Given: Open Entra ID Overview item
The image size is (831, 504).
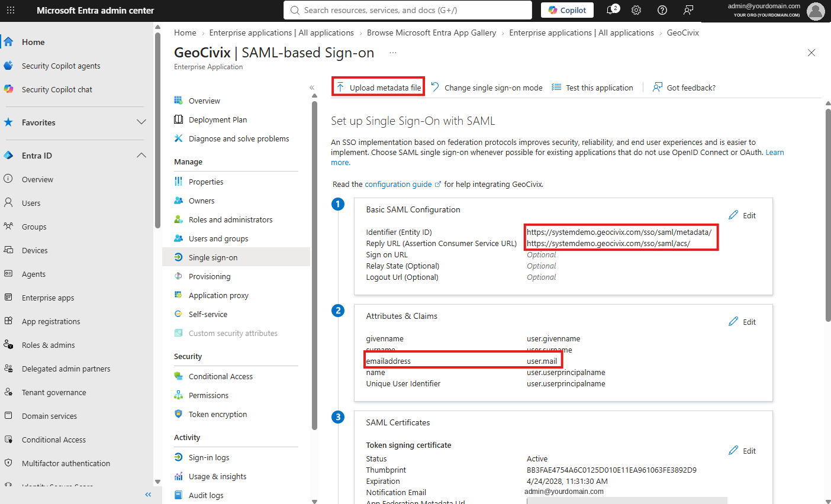Looking at the screenshot, I should [x=37, y=179].
